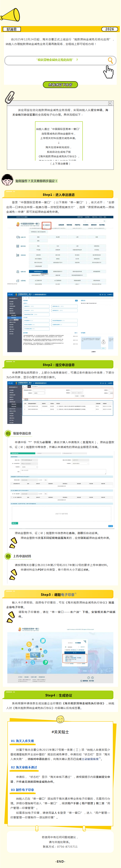Click the cartoon avatar beside 如何操作
Screen dimensions: 121x868
[7, 180]
